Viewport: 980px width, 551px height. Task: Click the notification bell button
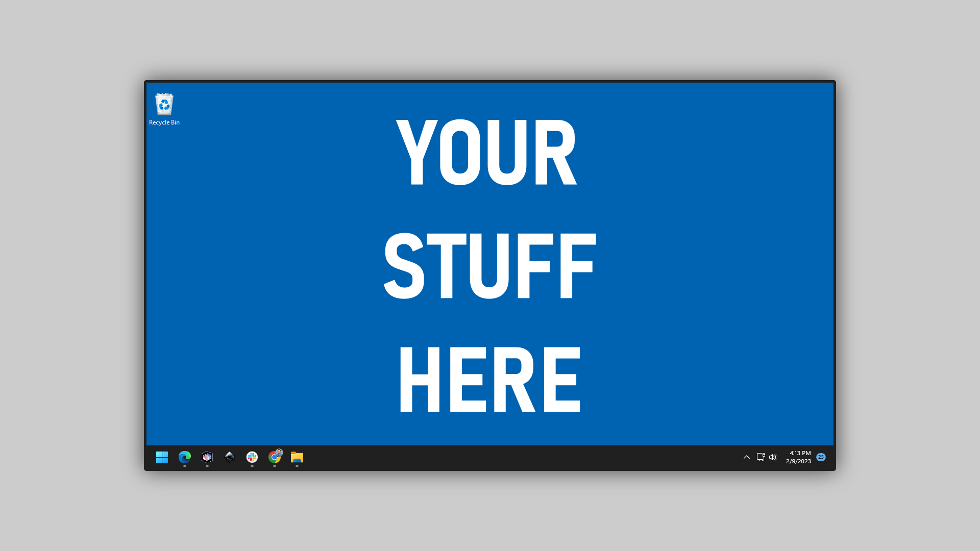tap(821, 457)
